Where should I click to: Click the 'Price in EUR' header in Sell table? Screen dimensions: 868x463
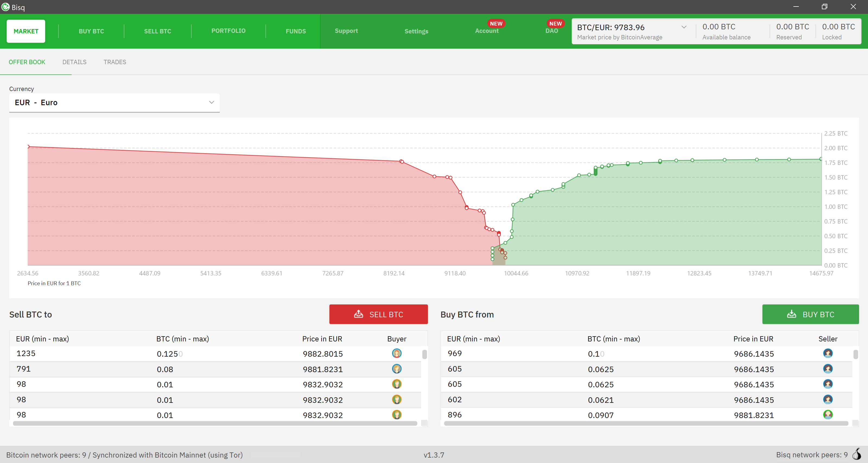point(322,339)
